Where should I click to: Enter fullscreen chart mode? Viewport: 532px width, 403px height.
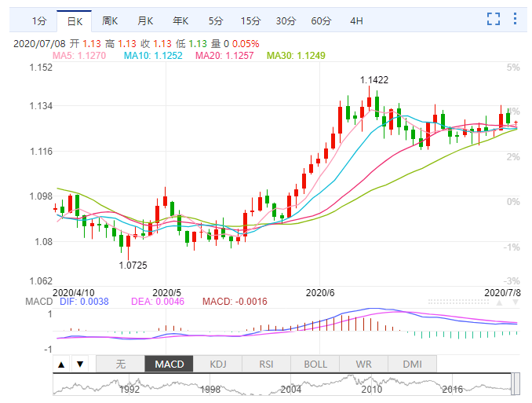[494, 20]
